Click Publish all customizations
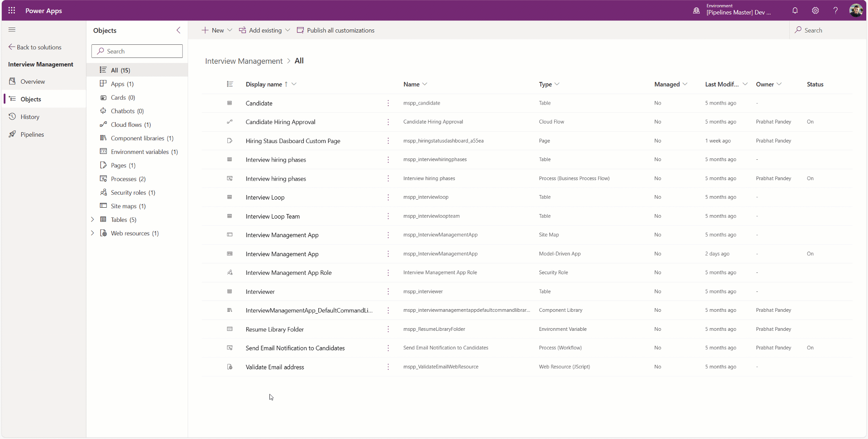 pos(336,30)
